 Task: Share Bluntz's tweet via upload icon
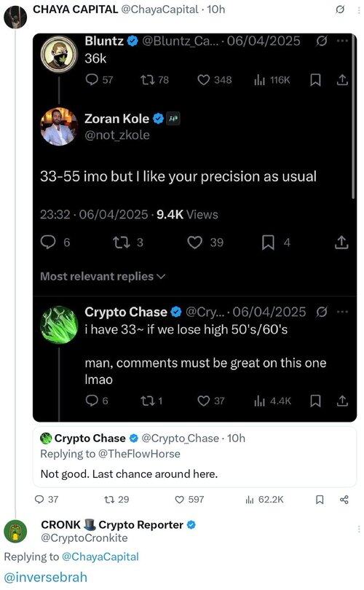342,80
